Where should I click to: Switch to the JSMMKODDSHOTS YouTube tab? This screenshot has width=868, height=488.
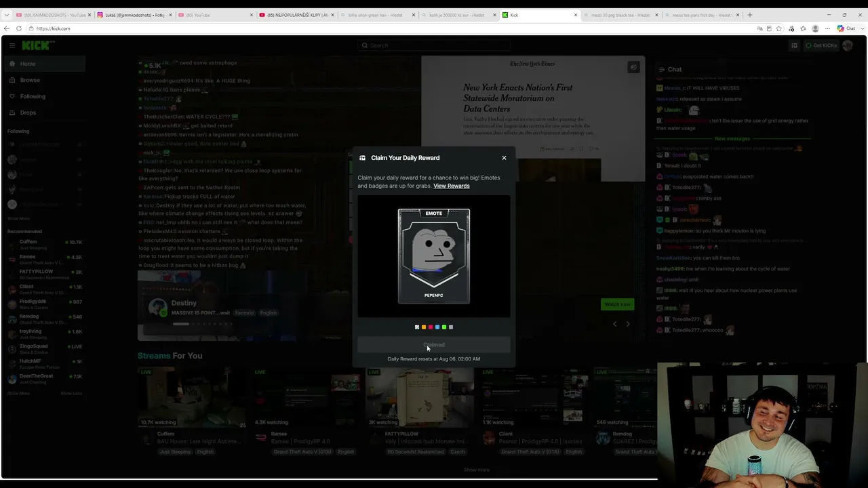(53, 15)
